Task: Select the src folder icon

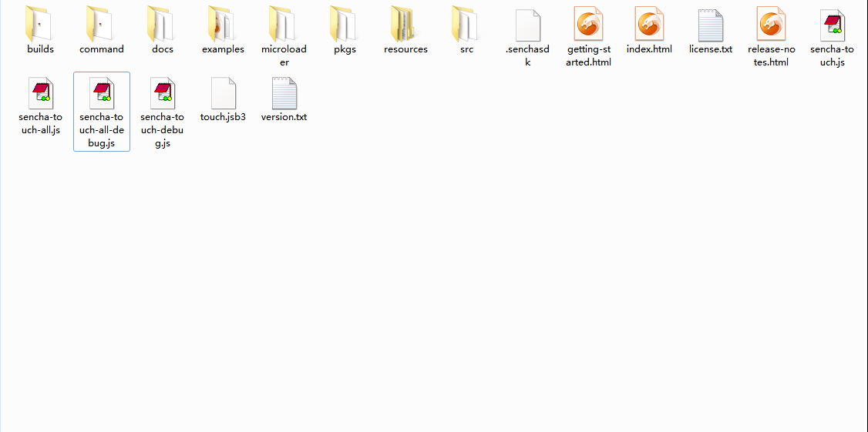Action: [465, 25]
